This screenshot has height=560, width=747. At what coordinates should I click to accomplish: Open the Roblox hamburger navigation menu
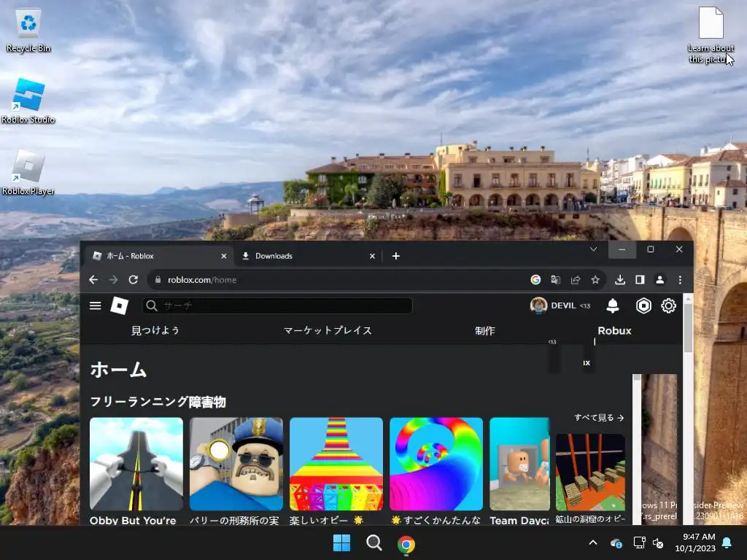coord(96,306)
